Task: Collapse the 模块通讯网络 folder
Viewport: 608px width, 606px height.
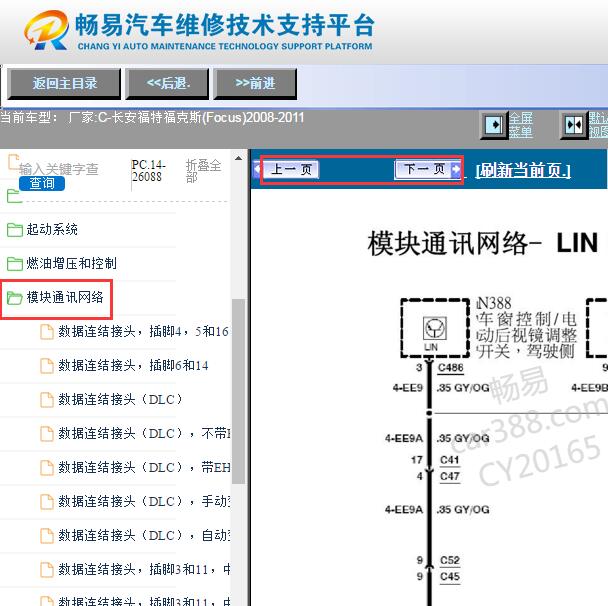Action: (65, 297)
